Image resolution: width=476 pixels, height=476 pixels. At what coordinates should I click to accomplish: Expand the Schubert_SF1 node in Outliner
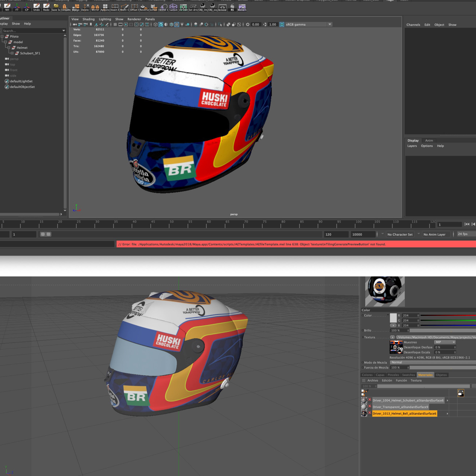pos(12,53)
